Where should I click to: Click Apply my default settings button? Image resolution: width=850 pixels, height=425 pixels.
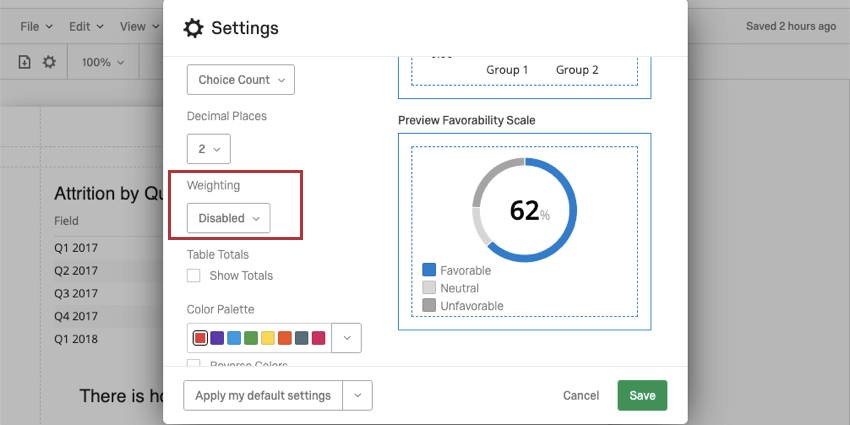[x=263, y=395]
